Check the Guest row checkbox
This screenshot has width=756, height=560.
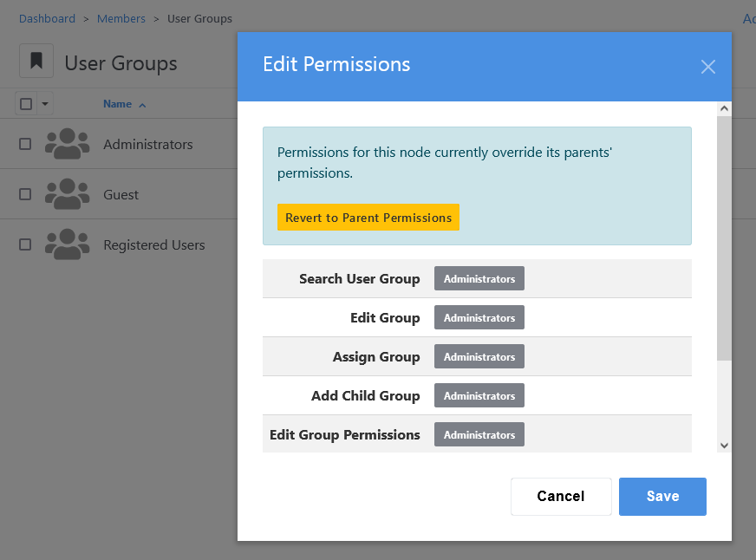click(23, 194)
